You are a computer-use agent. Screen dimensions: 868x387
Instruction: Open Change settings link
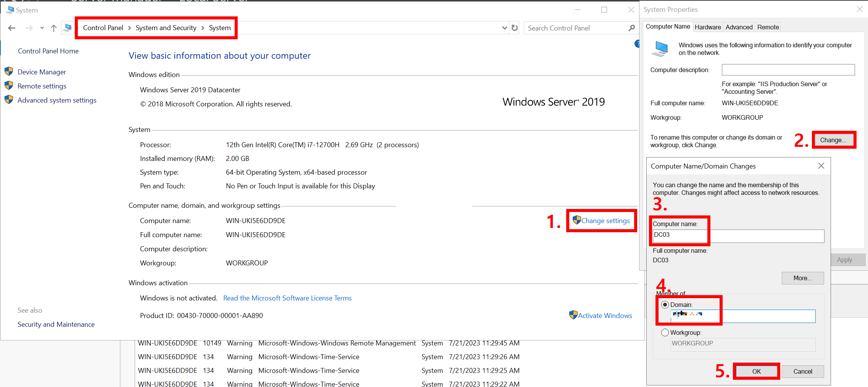pyautogui.click(x=606, y=221)
